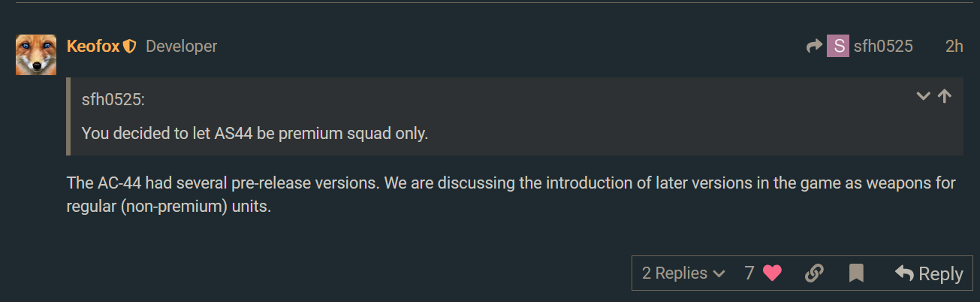Image resolution: width=980 pixels, height=302 pixels.
Task: Open Keofox's fox avatar profile picture
Action: point(36,55)
